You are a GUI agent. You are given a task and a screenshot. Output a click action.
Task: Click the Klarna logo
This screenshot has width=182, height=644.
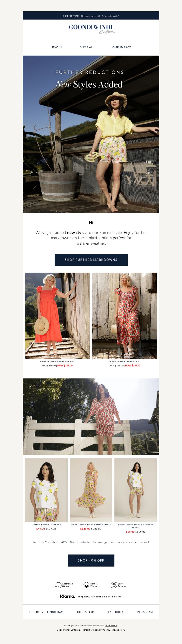pos(68,596)
